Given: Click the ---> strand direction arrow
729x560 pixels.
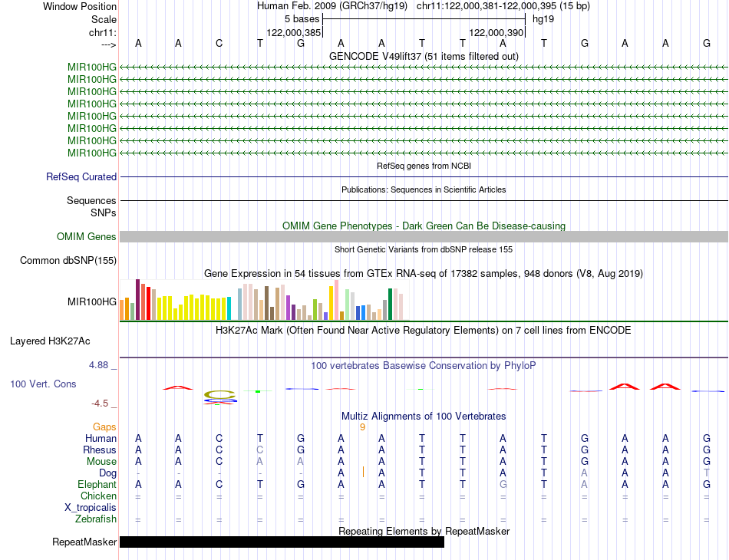Looking at the screenshot, I should coord(108,44).
